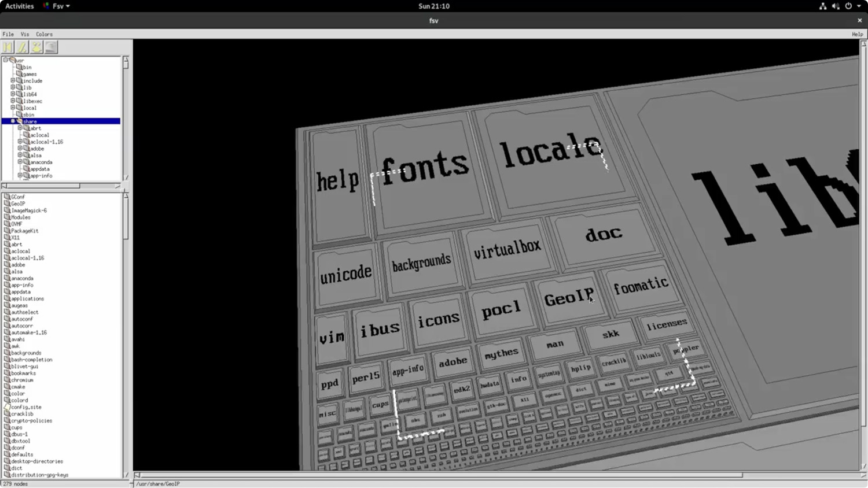This screenshot has height=488, width=868.
Task: Expand the include tree node
Action: (x=13, y=81)
